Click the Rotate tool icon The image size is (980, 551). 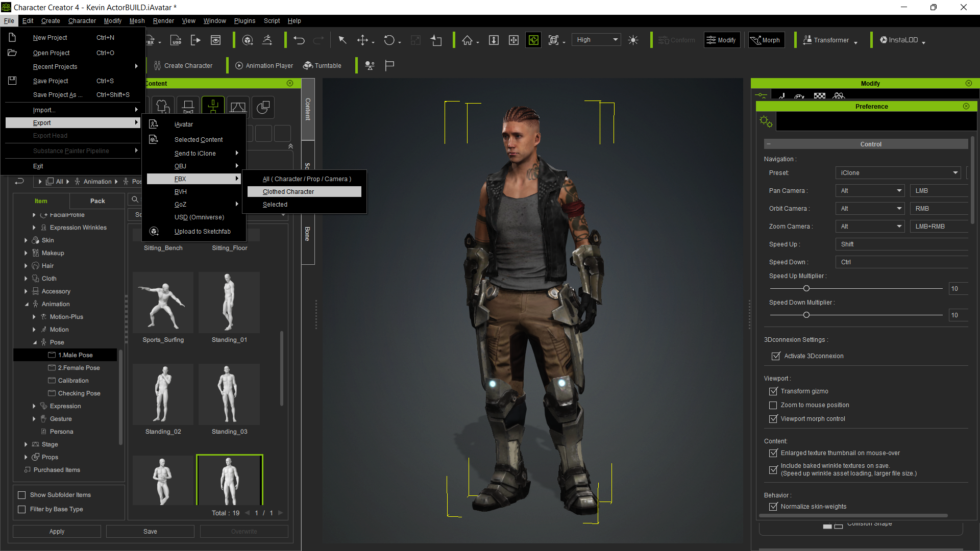(389, 40)
